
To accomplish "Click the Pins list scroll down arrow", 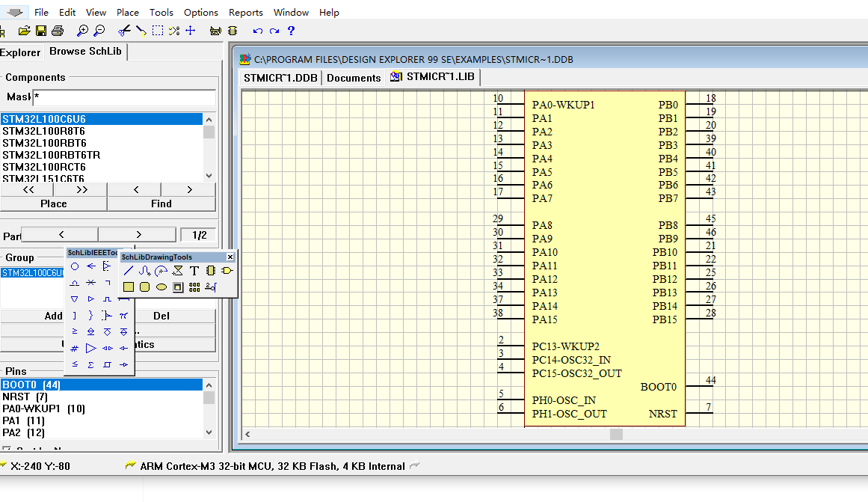I will 209,432.
